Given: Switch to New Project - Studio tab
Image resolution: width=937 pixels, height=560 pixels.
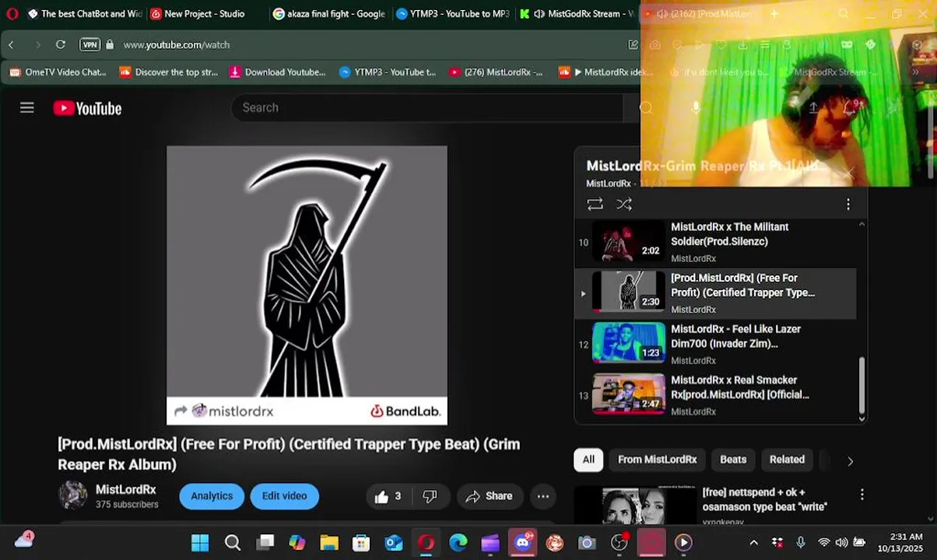Looking at the screenshot, I should pyautogui.click(x=204, y=14).
